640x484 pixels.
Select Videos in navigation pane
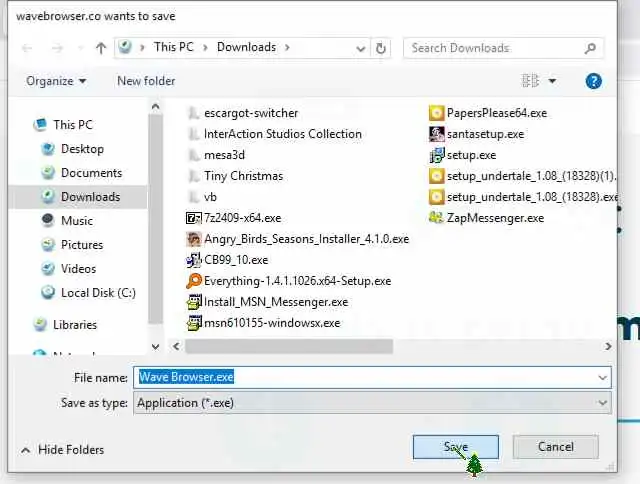pyautogui.click(x=78, y=269)
